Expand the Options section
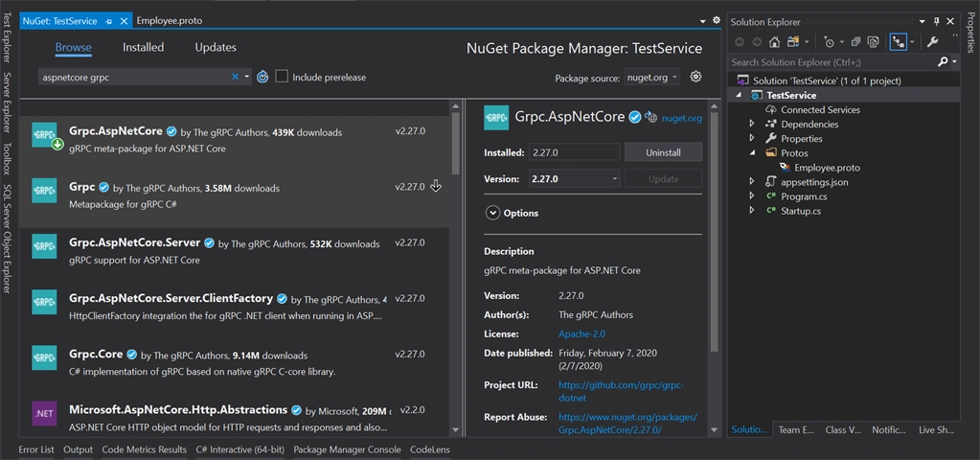980x460 pixels. tap(492, 213)
